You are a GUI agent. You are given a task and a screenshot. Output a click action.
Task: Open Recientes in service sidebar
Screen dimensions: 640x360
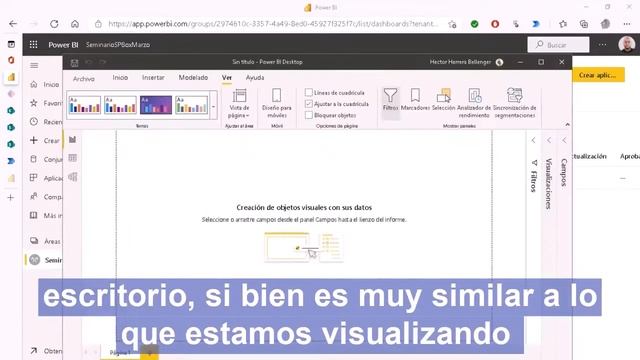coord(46,122)
